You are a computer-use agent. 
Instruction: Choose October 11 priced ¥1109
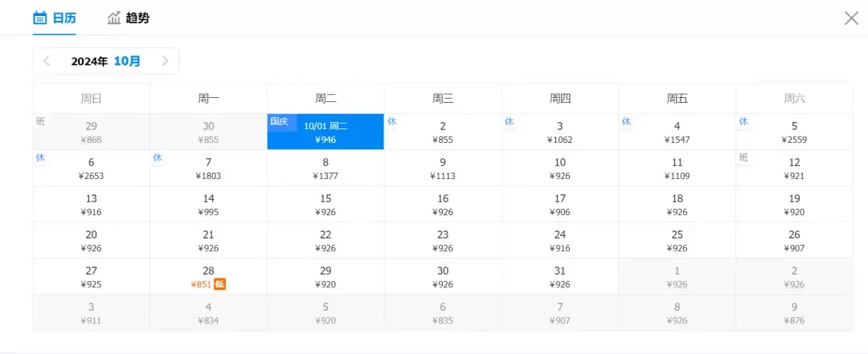pos(677,168)
